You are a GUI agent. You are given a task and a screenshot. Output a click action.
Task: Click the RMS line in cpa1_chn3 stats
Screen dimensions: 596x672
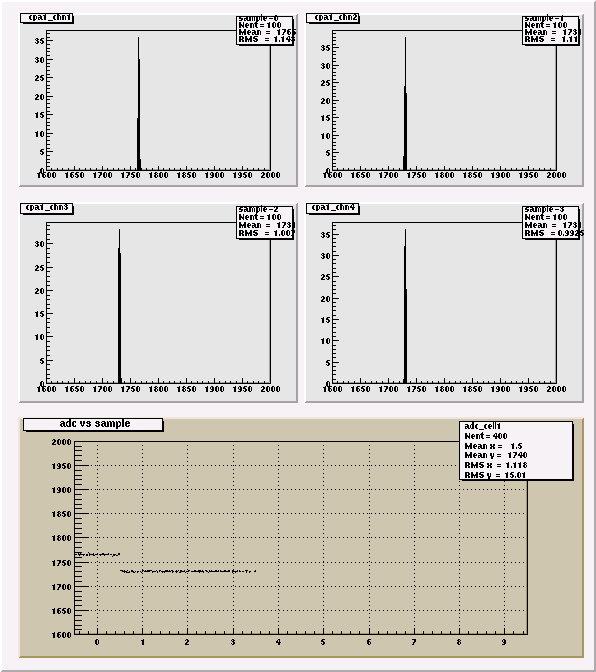[x=266, y=233]
